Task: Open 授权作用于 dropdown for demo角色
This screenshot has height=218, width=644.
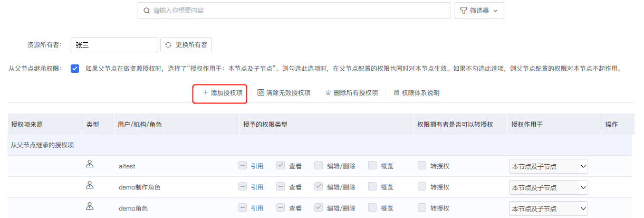Action: pyautogui.click(x=549, y=208)
